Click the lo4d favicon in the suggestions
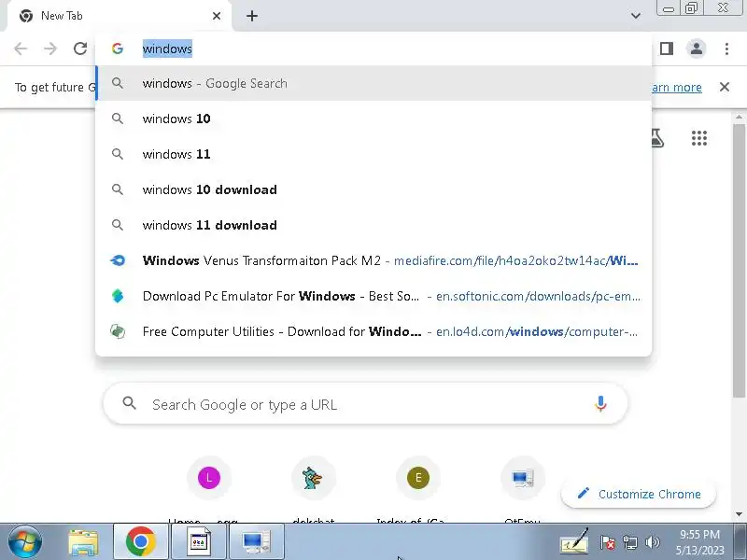The image size is (747, 560). [x=118, y=331]
